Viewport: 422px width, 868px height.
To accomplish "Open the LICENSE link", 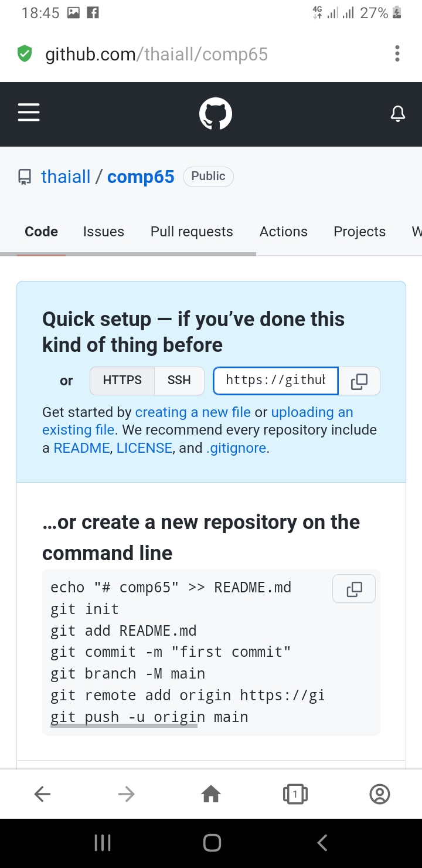I will (x=144, y=449).
